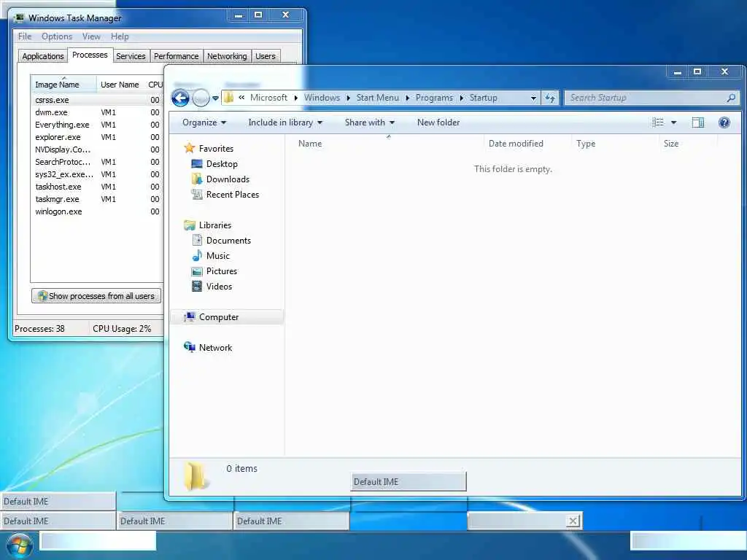Switch to Applications tab in Task Manager
Screen dimensions: 747x560
pyautogui.click(x=43, y=56)
